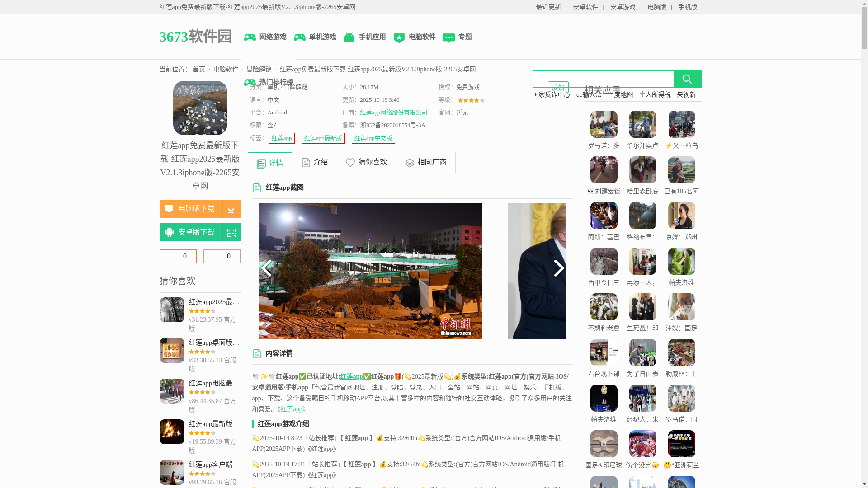Click the green search magnifier button
Image resolution: width=868 pixels, height=488 pixels.
[687, 79]
